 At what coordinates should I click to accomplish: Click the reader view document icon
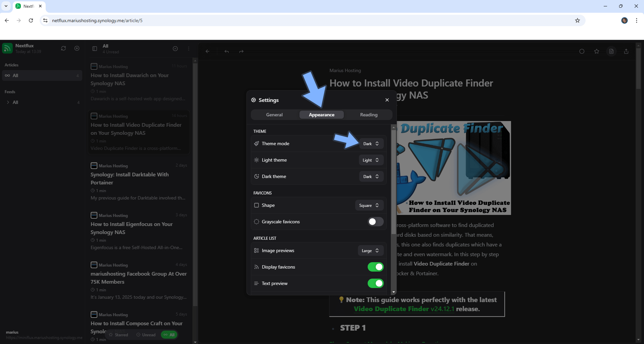pyautogui.click(x=611, y=51)
